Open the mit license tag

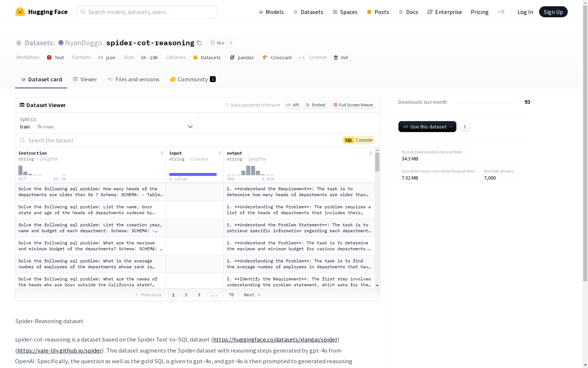click(x=341, y=57)
